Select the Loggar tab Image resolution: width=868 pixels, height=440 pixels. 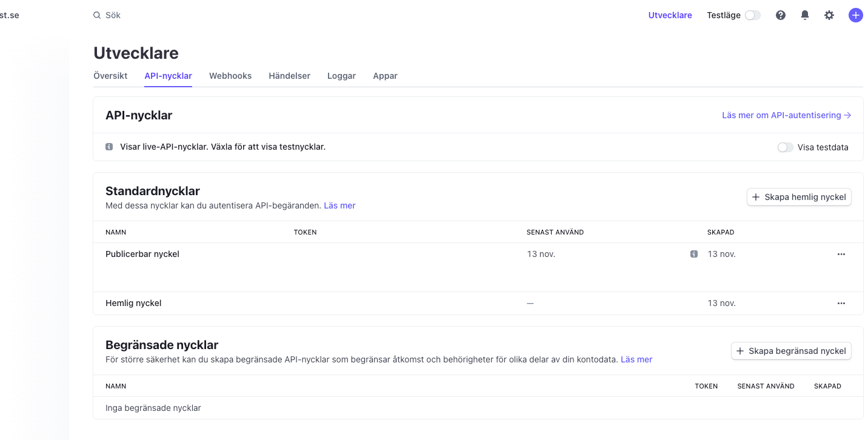(x=341, y=76)
